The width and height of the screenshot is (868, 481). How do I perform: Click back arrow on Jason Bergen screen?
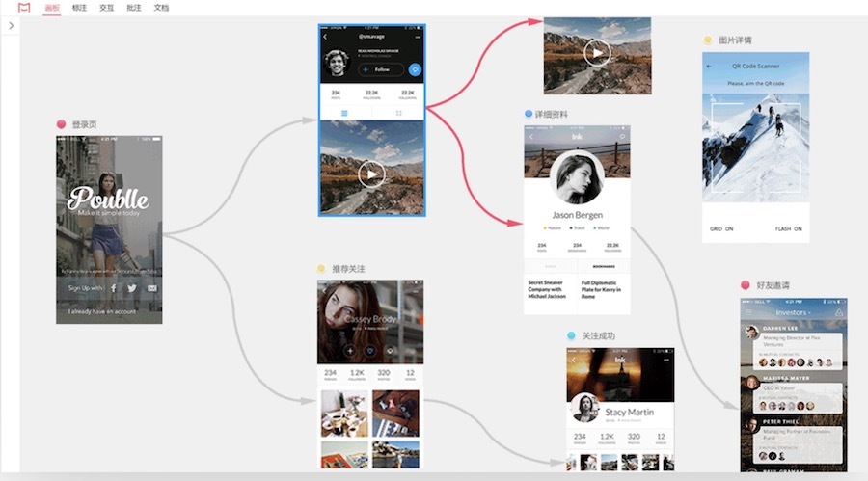[530, 137]
